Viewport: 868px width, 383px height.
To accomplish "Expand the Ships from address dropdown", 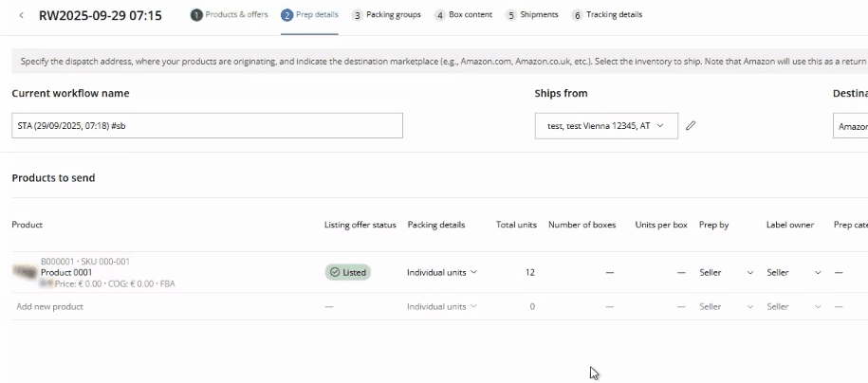I will tap(606, 126).
